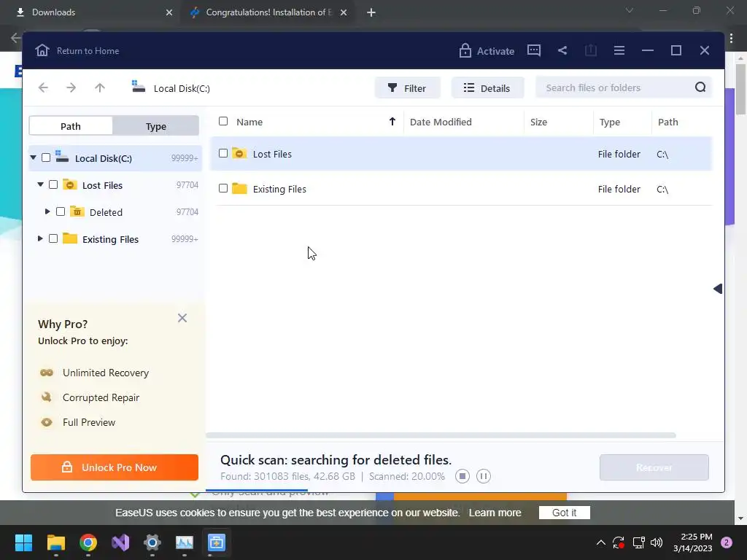This screenshot has width=747, height=560.
Task: Open the Learn more cookie link
Action: pyautogui.click(x=495, y=513)
